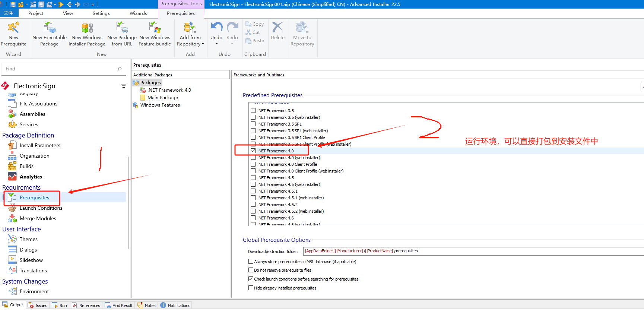Check .NET Framework 4.6 checkbox
The image size is (644, 310).
click(253, 218)
